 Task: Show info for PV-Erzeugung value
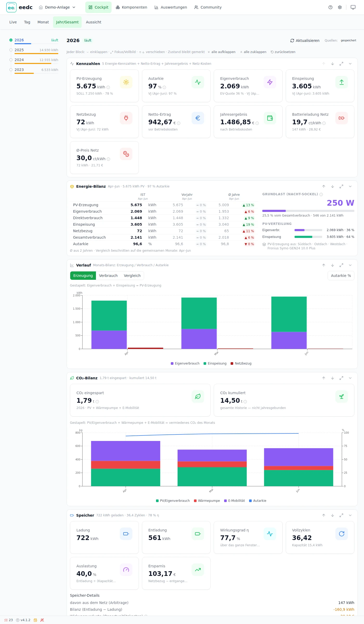pyautogui.click(x=108, y=87)
